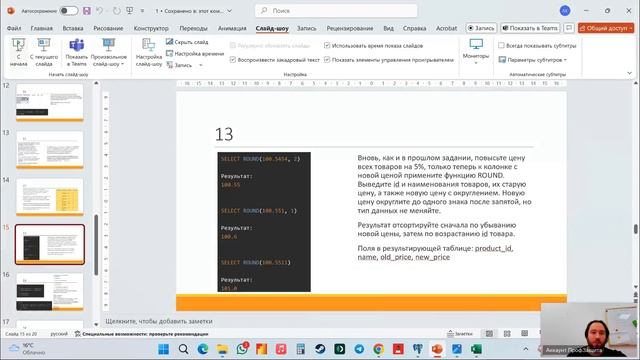Open Telegram from taskbar
Screen dimensions: 640x360
[x=359, y=349]
